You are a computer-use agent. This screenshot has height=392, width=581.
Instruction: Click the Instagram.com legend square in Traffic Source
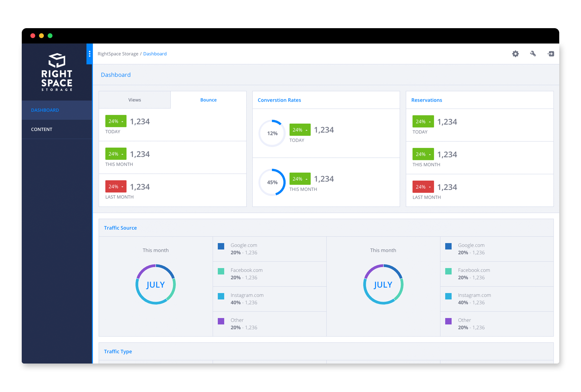pos(221,296)
